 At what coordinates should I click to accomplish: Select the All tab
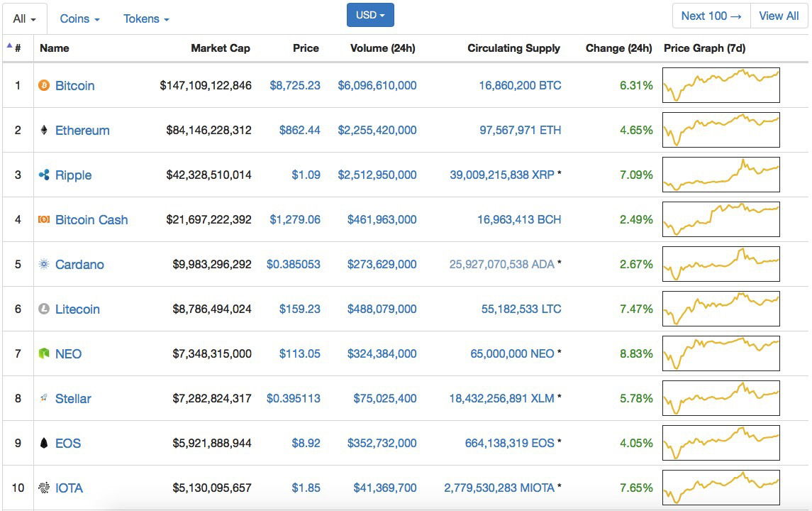[25, 19]
